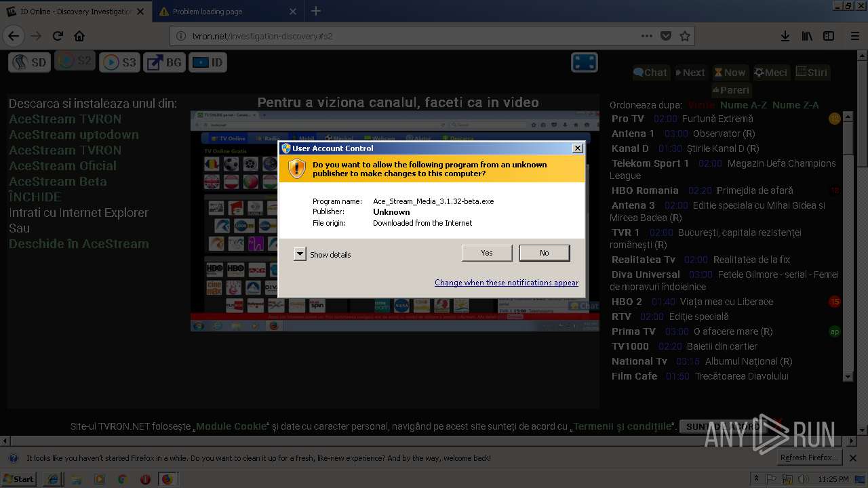Select the SD stream source

point(29,62)
